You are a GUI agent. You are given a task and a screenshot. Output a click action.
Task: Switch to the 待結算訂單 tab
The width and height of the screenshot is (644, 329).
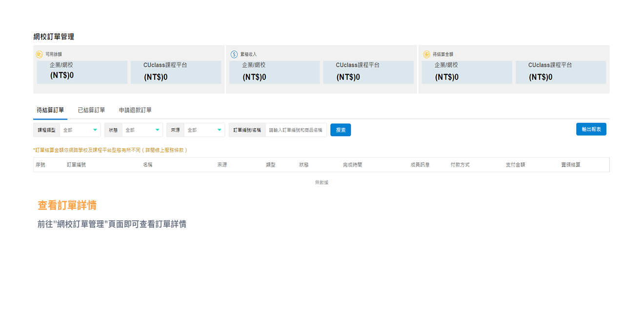coord(50,110)
